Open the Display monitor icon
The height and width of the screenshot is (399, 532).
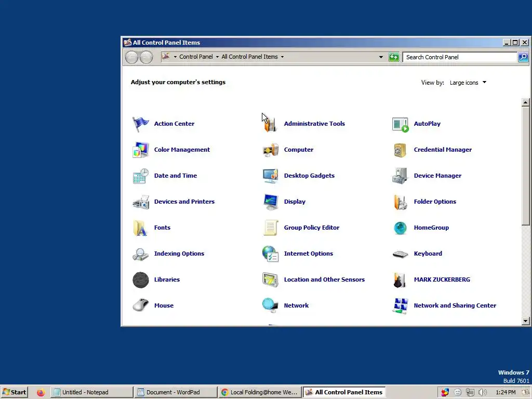point(270,202)
